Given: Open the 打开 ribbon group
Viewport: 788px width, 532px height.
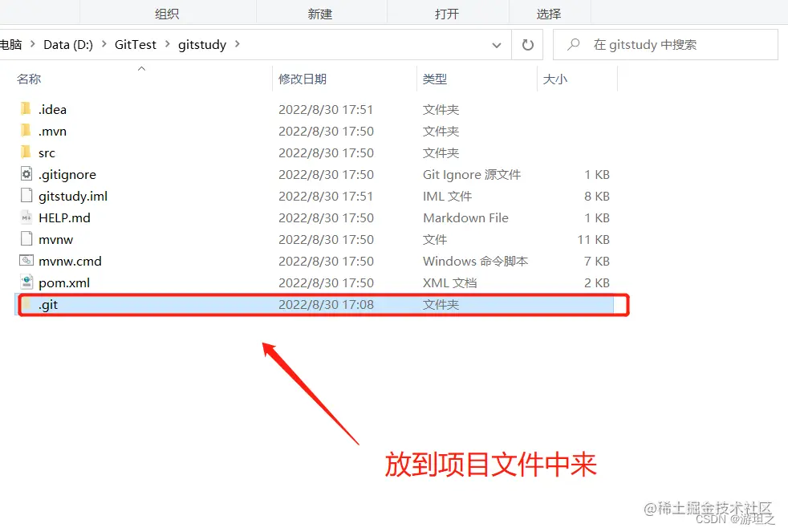Looking at the screenshot, I should point(447,14).
